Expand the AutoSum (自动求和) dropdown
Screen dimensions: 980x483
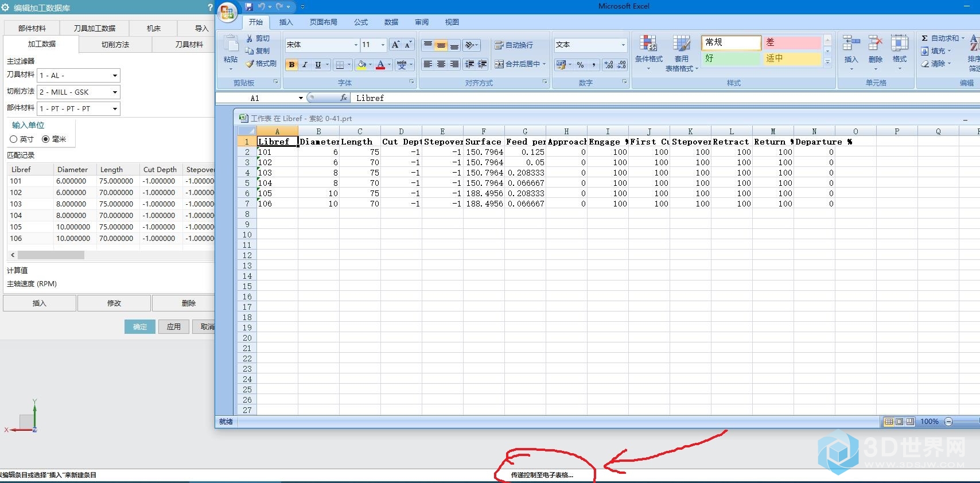[963, 38]
